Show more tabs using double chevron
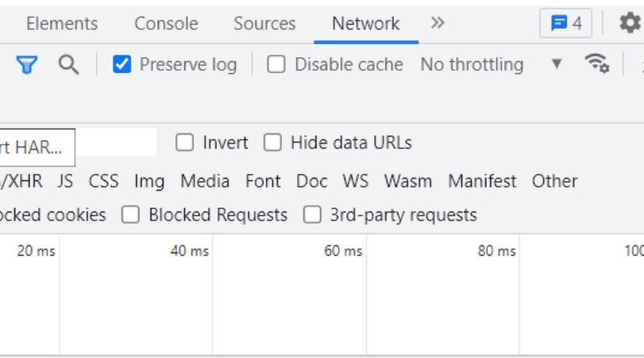 pyautogui.click(x=437, y=23)
